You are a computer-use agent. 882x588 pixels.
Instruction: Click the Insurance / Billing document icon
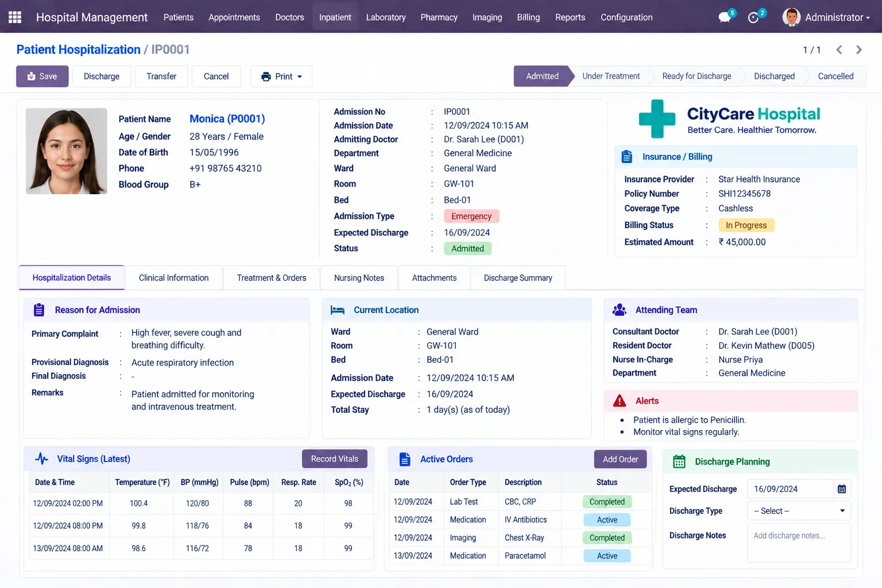click(x=627, y=157)
